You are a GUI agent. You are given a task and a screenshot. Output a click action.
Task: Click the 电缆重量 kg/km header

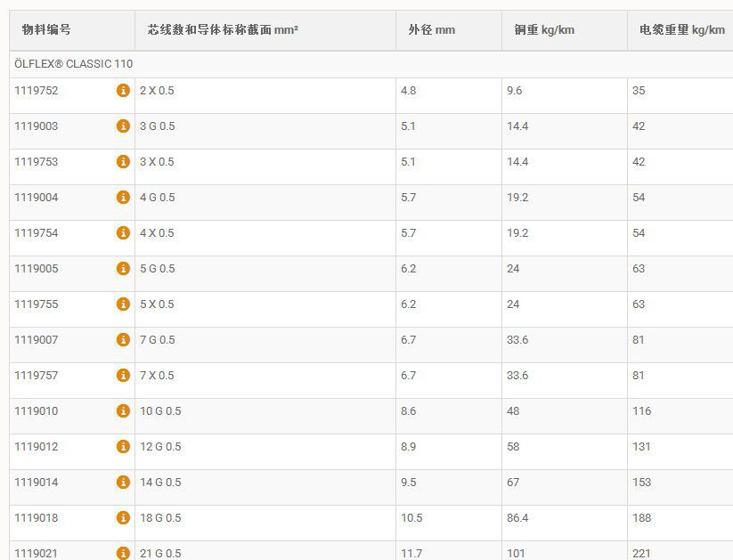point(681,30)
